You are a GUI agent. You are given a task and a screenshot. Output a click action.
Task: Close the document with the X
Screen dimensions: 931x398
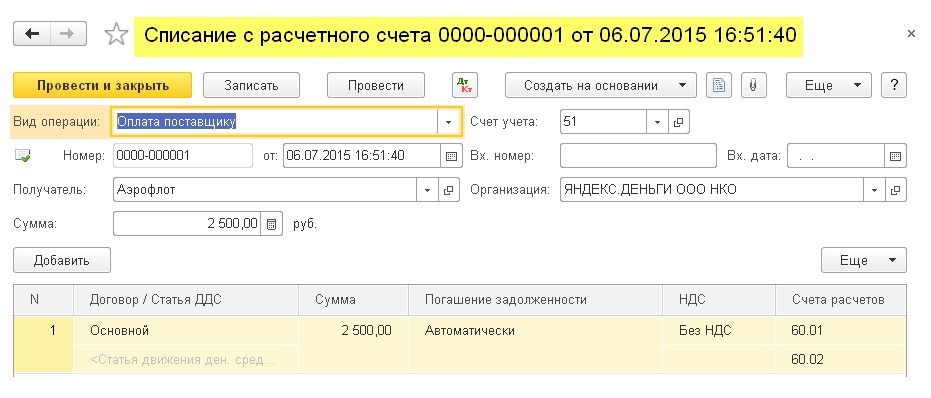(911, 34)
